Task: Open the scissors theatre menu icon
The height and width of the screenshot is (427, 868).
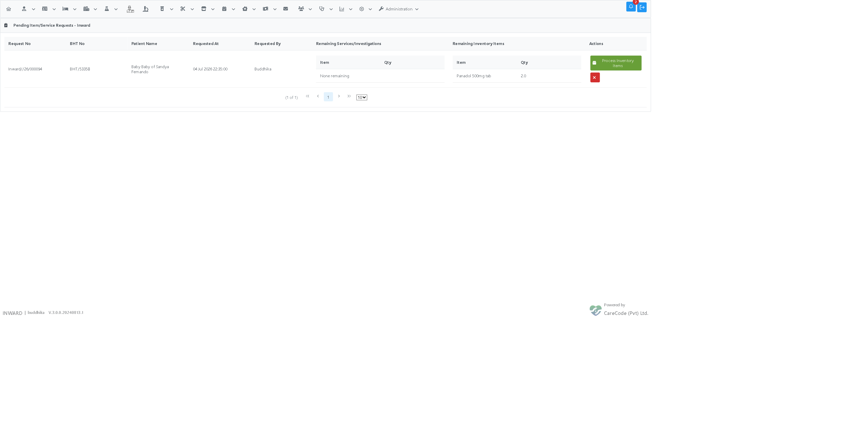Action: [x=183, y=9]
